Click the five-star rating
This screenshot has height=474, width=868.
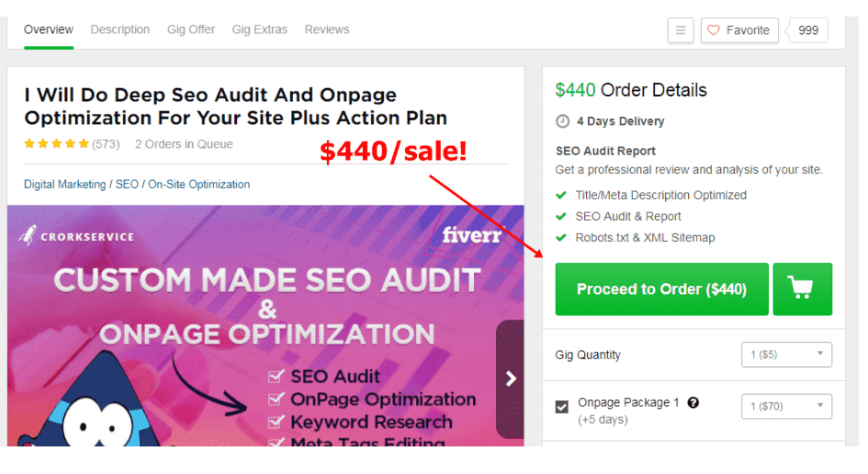pos(56,144)
